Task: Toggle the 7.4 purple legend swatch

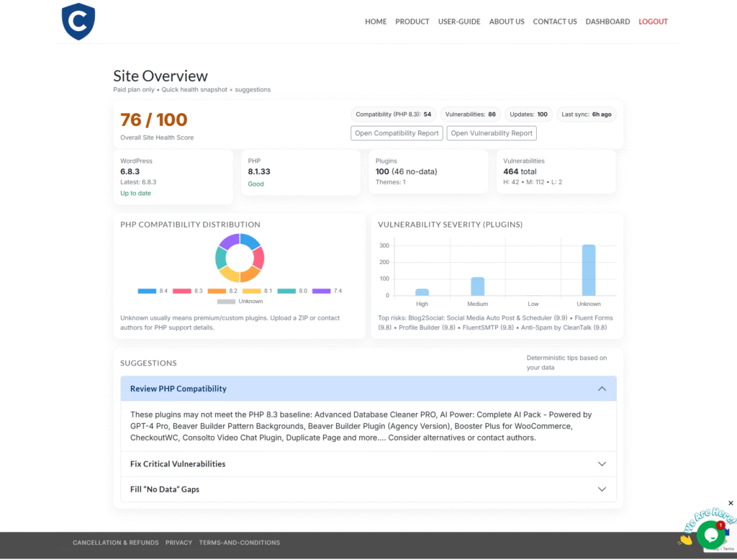Action: click(322, 291)
